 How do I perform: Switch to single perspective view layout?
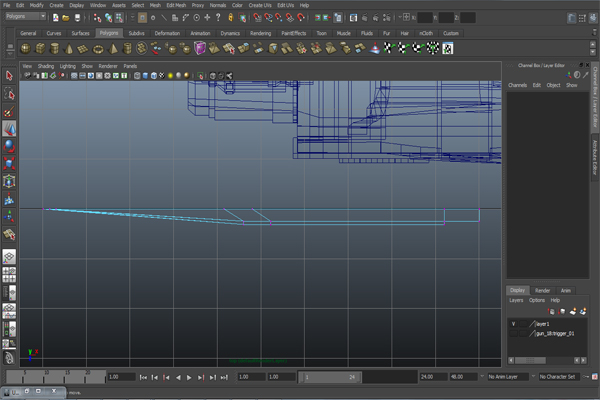pos(9,256)
